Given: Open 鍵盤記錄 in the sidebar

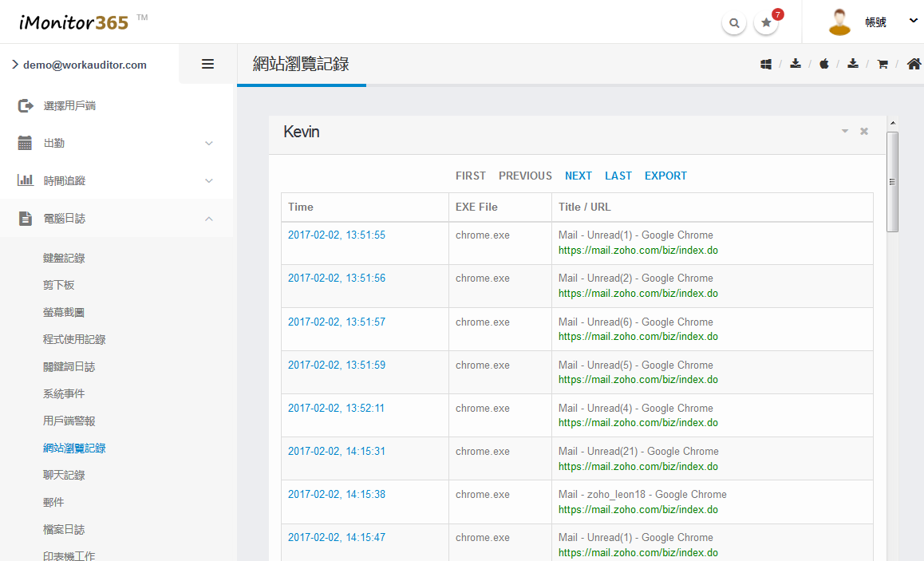Looking at the screenshot, I should click(64, 259).
